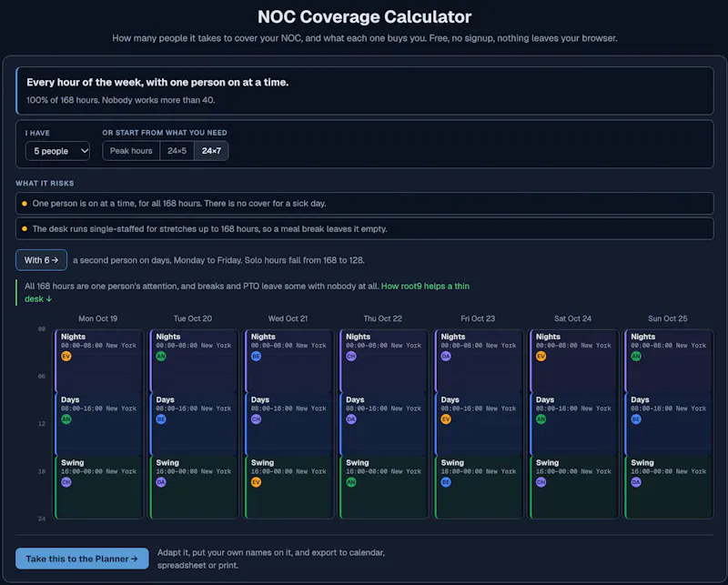
Task: Click BE avatar in Sun Oct 25 Days shift
Action: point(636,419)
